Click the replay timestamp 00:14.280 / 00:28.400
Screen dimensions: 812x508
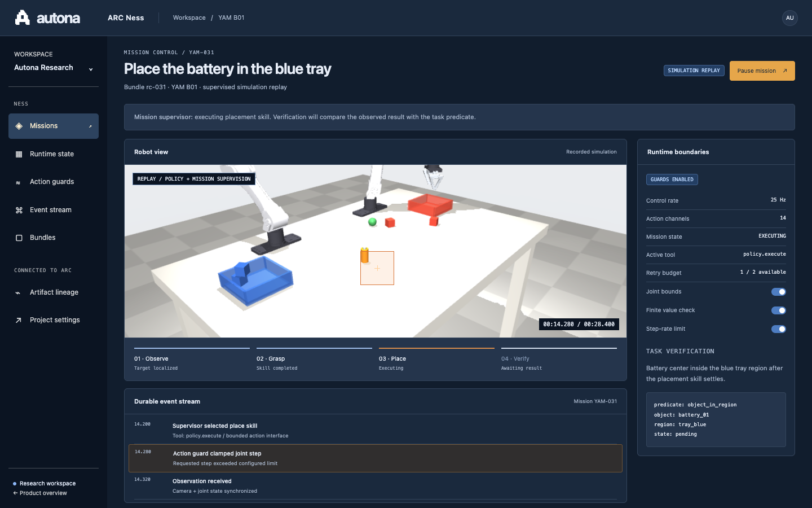579,325
